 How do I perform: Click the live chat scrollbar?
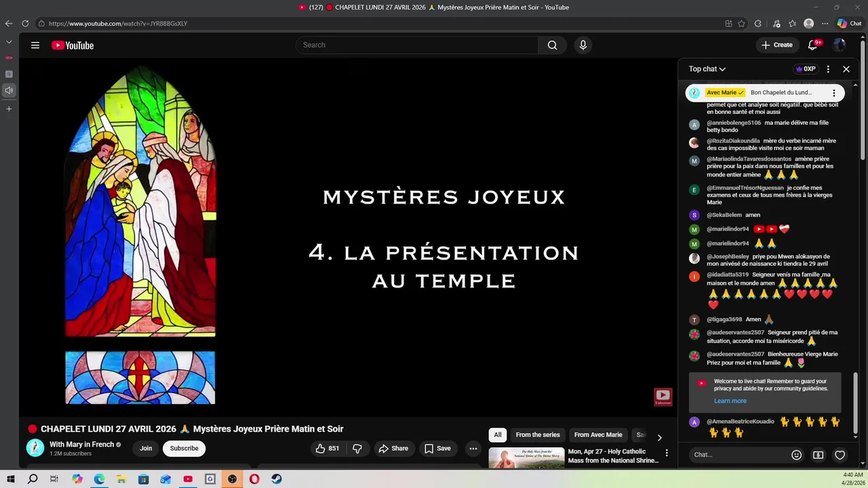[857, 403]
